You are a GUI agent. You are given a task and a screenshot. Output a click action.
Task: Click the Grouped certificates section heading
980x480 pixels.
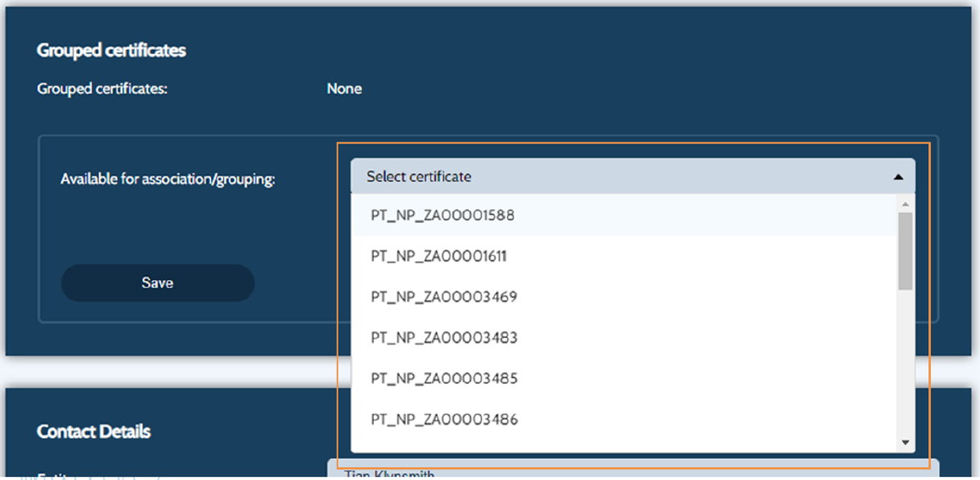click(111, 50)
